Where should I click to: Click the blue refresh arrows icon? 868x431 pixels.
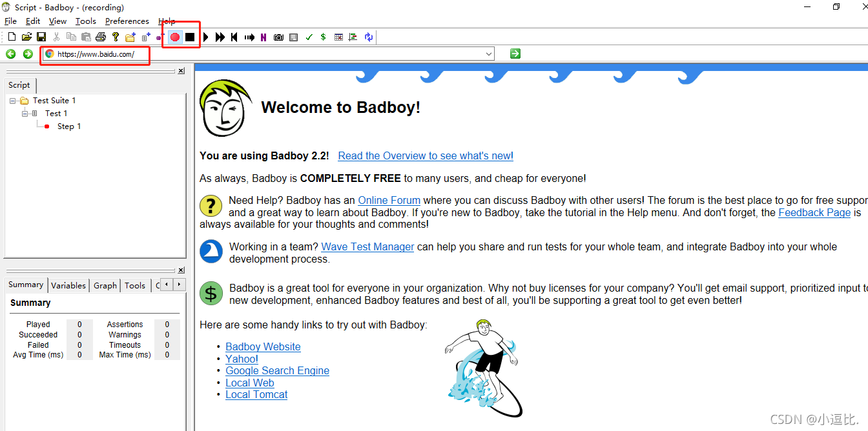coord(368,37)
